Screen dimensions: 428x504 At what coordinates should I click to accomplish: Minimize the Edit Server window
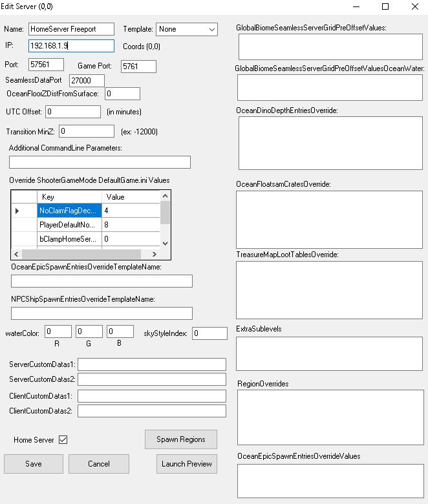[x=356, y=6]
